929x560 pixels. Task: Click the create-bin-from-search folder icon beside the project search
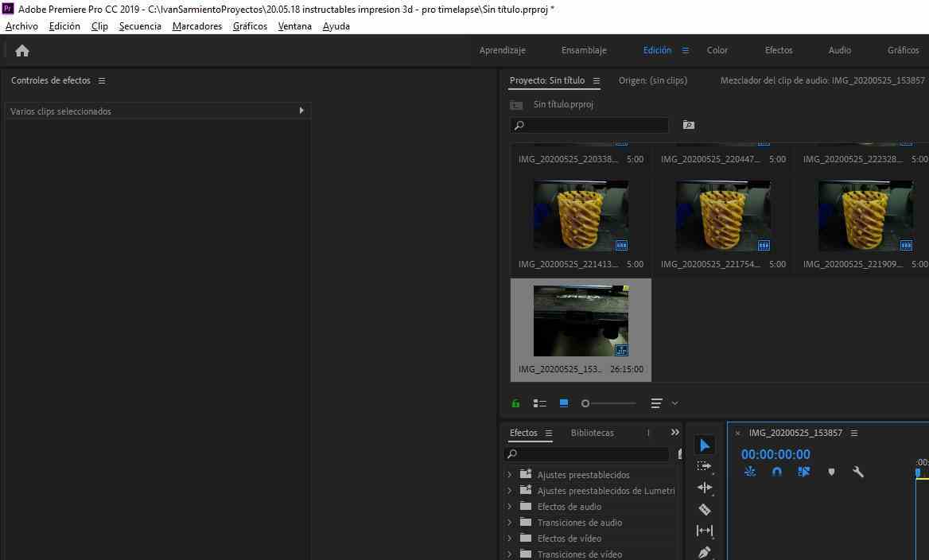click(x=689, y=125)
